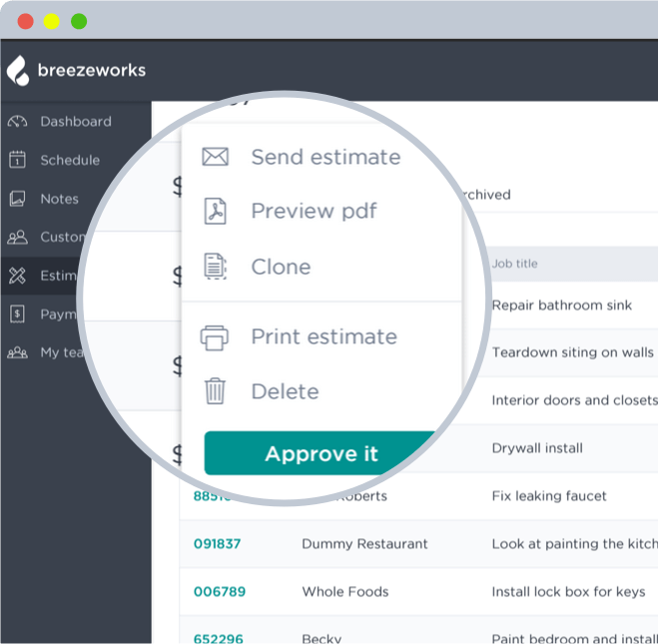Select Look at painting the kitchen job
Screen dimensions: 658x644
coord(575,544)
